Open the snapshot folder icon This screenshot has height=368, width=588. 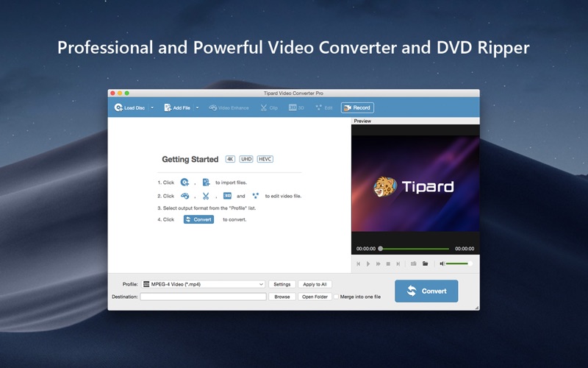426,263
